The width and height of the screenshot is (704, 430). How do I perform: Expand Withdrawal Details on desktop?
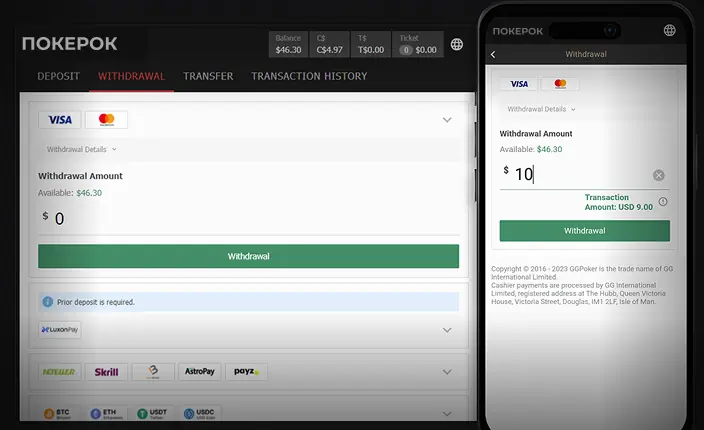coord(81,149)
